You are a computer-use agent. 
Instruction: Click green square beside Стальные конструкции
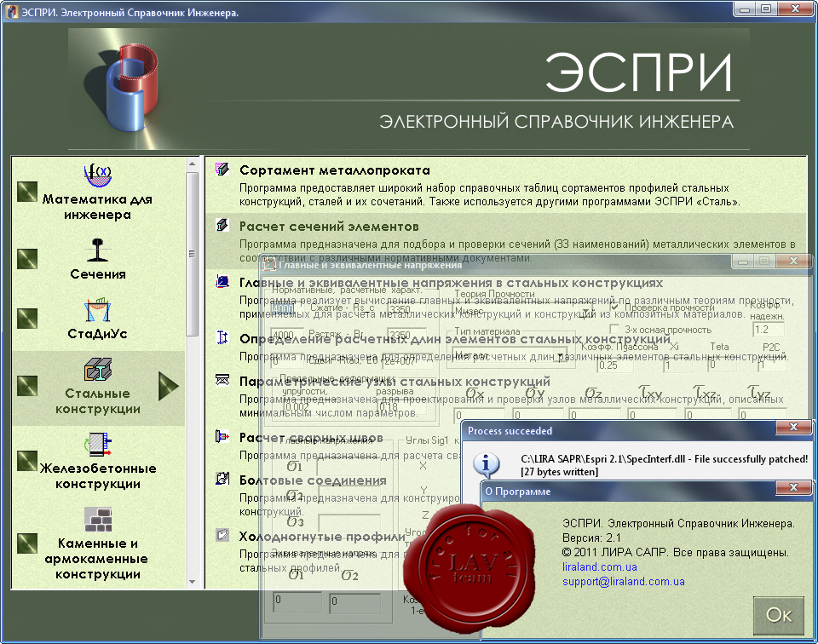click(x=27, y=385)
